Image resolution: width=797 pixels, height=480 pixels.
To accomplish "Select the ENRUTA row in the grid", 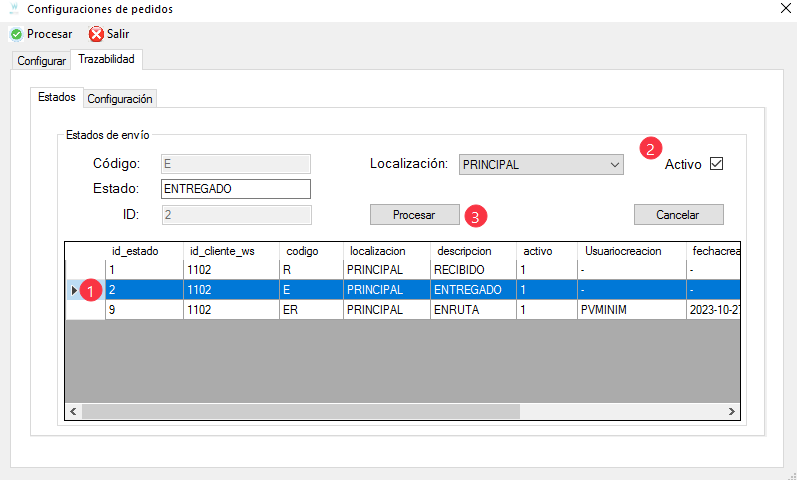I will click(x=403, y=310).
